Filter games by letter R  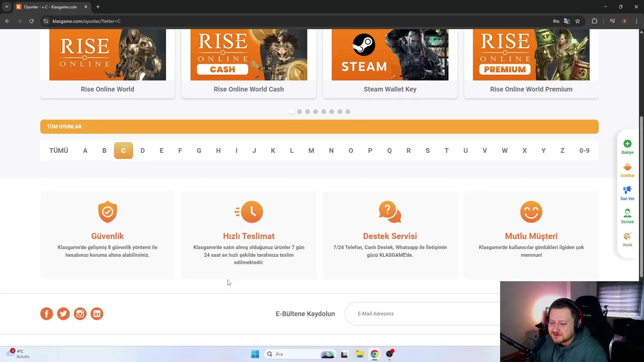coord(409,150)
